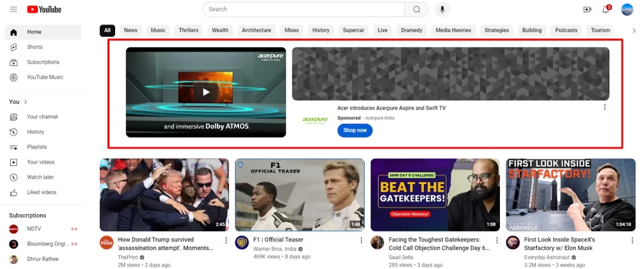Screen dimensions: 644x269
Task: Select the Building filter chip
Action: [532, 30]
